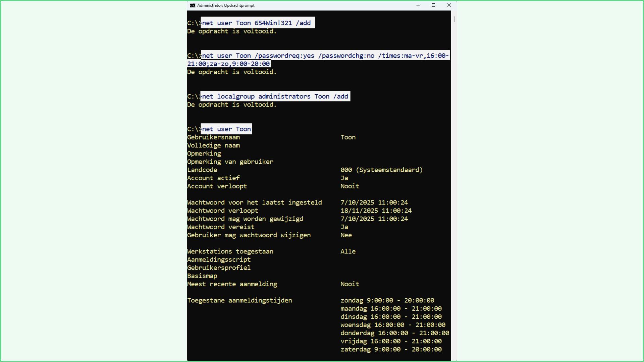Viewport: 644px width, 362px height.
Task: Click the Command Prompt icon in title bar
Action: 193,5
